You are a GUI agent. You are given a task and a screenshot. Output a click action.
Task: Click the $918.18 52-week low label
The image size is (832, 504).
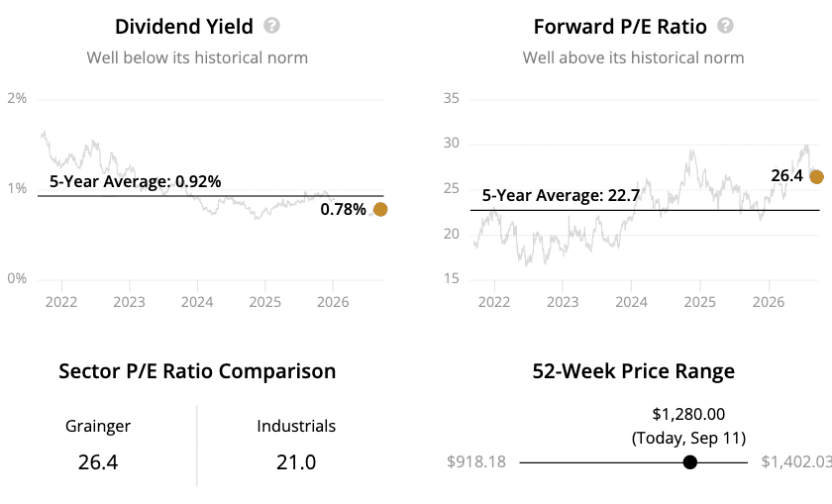[476, 461]
